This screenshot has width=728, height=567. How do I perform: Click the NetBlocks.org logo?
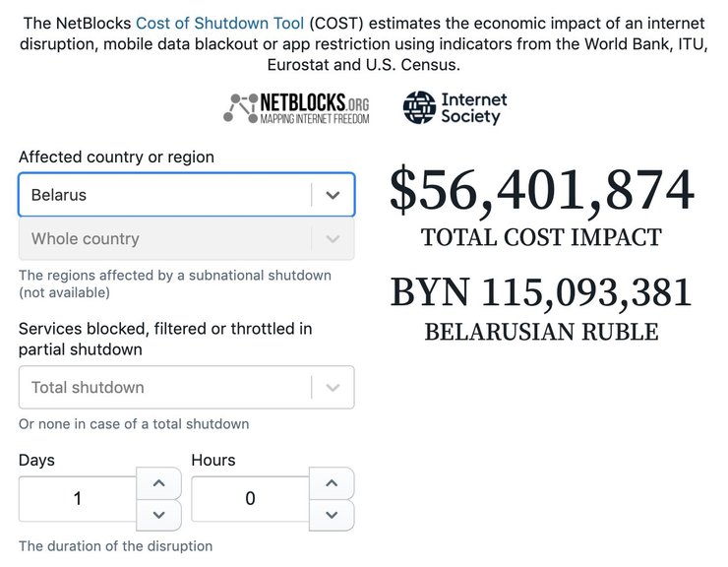(x=297, y=108)
